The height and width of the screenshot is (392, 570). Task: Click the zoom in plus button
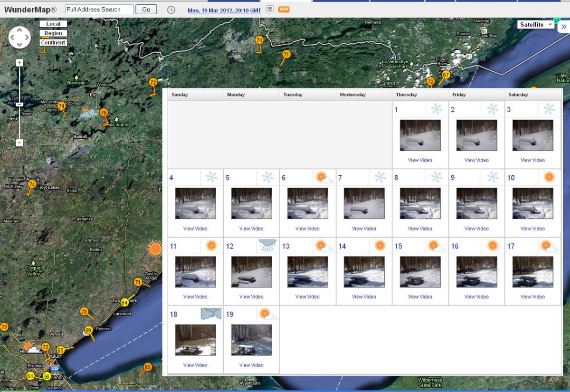pos(19,63)
